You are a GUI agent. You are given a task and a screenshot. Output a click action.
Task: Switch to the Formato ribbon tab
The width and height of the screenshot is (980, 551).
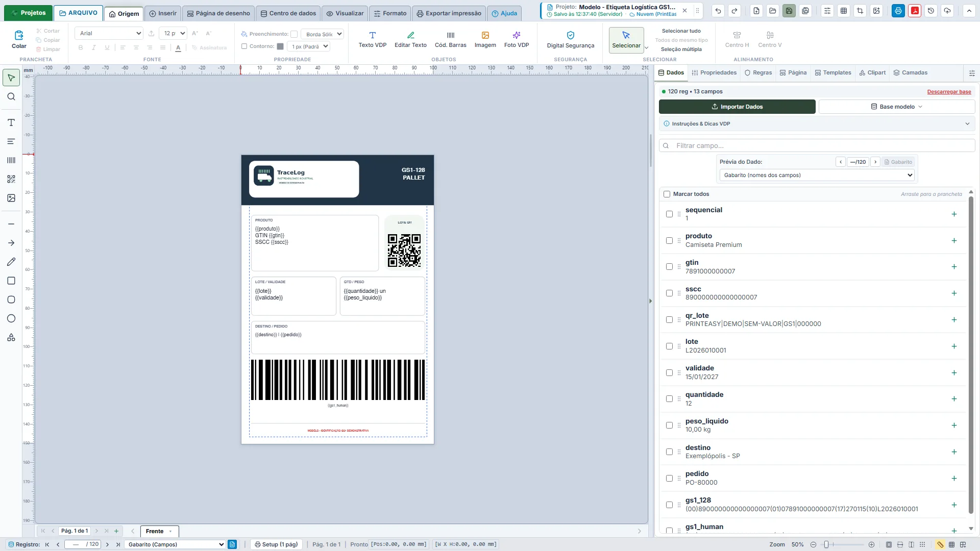coord(390,13)
